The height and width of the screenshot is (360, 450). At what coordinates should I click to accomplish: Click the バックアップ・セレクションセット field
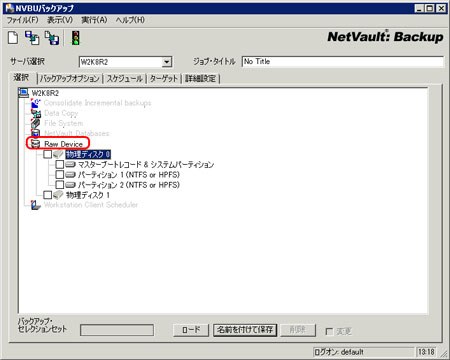pos(117,330)
